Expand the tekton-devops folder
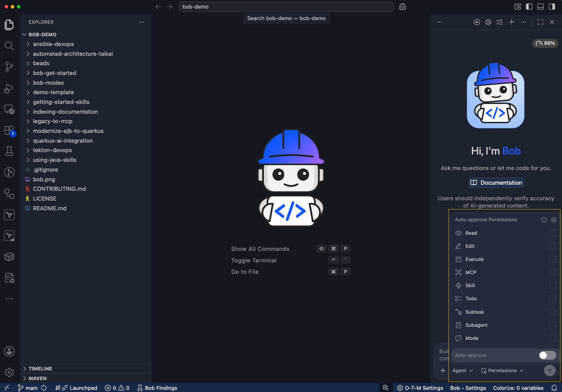This screenshot has width=562, height=392. (86, 150)
